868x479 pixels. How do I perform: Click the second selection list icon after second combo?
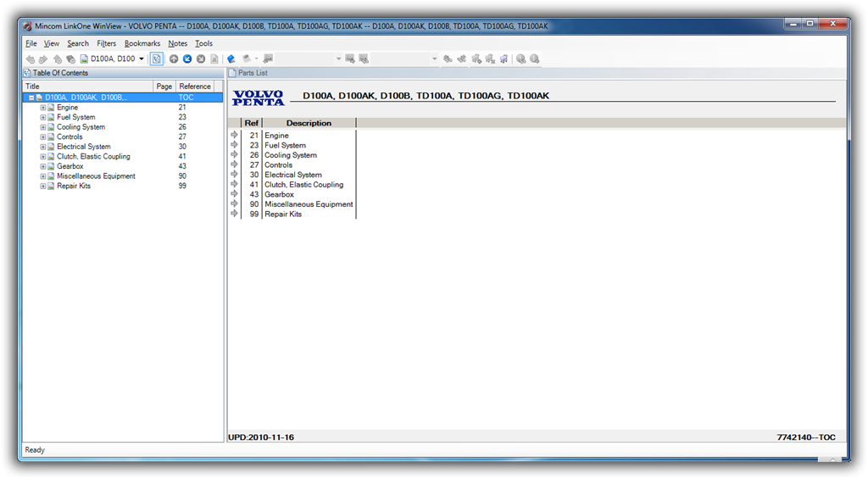click(462, 58)
